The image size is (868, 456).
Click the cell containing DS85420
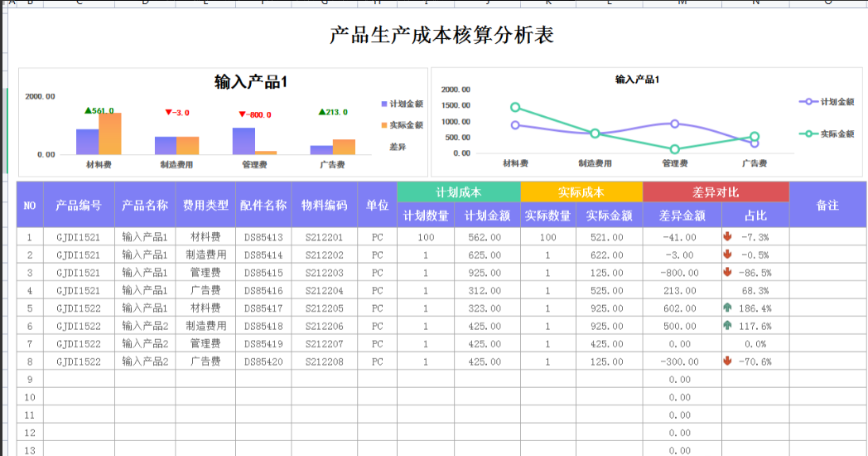(x=263, y=361)
